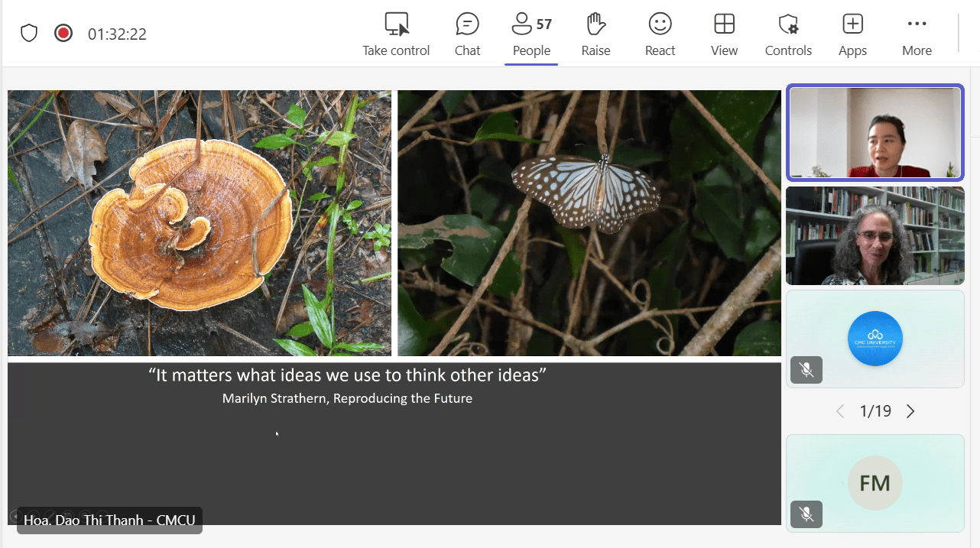Open the React emoji picker
The image size is (980, 548).
(x=660, y=34)
